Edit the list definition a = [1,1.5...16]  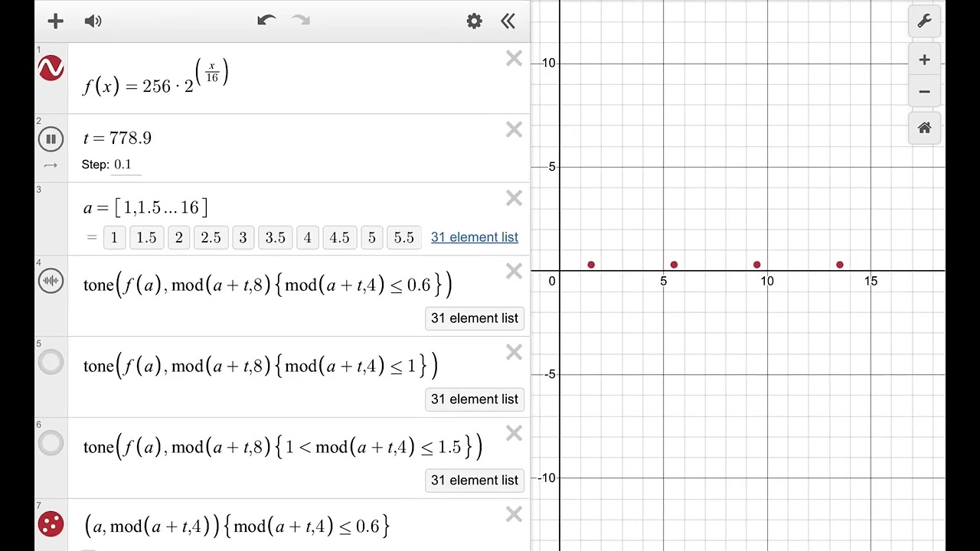tap(145, 207)
